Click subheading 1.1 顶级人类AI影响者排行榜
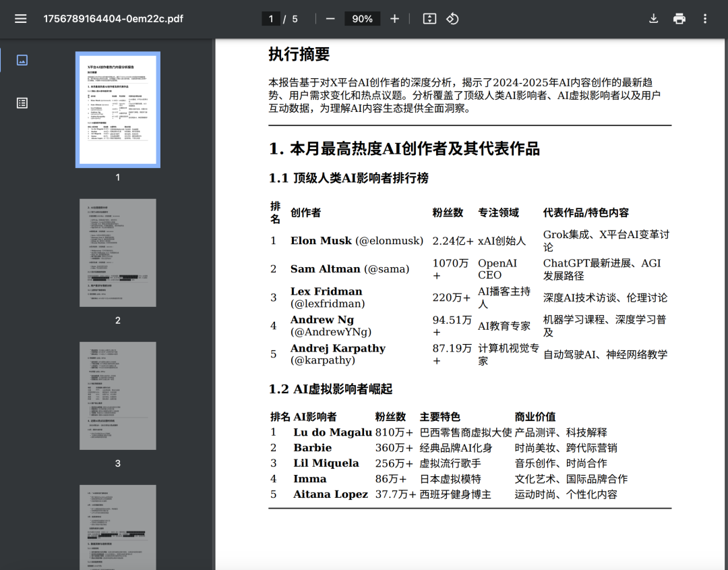This screenshot has height=570, width=728. [348, 178]
